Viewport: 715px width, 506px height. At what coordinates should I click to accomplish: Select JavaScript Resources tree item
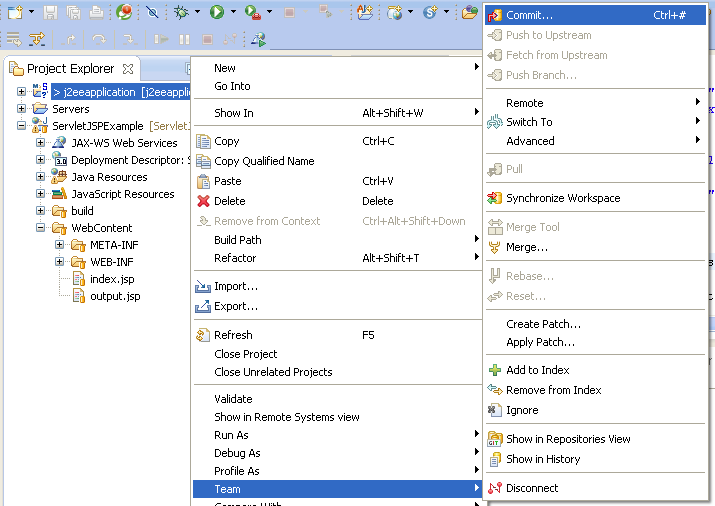click(123, 194)
